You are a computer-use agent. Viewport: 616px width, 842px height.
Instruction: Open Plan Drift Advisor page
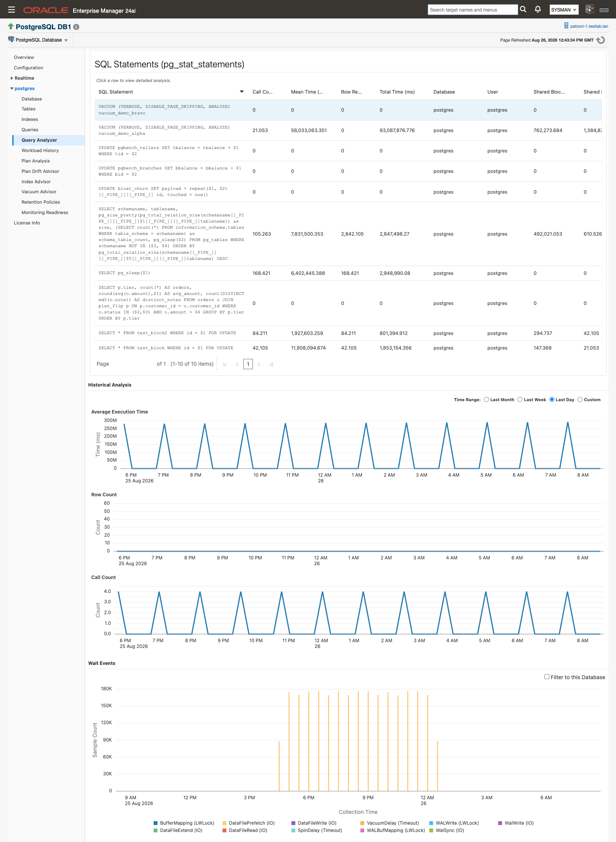[x=40, y=171]
